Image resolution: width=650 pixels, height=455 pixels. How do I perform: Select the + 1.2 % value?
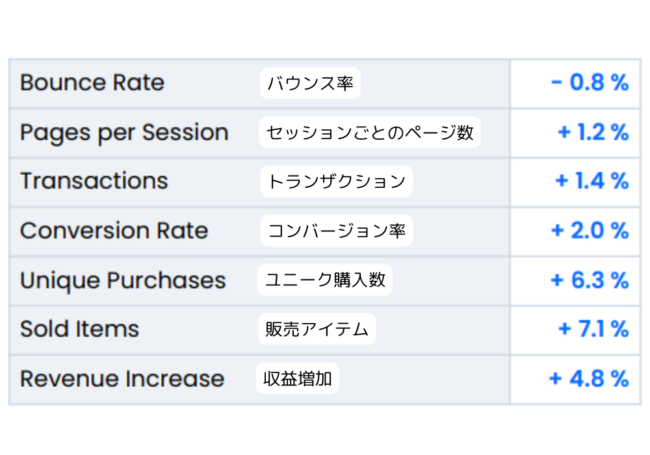coord(592,132)
